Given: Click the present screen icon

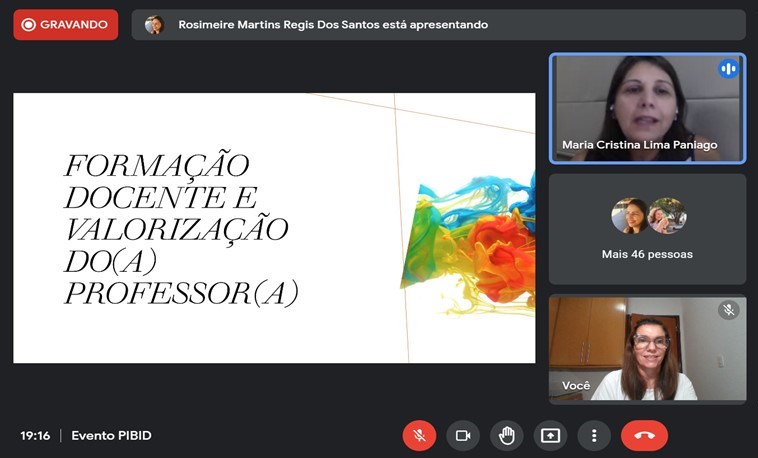Looking at the screenshot, I should tap(550, 436).
